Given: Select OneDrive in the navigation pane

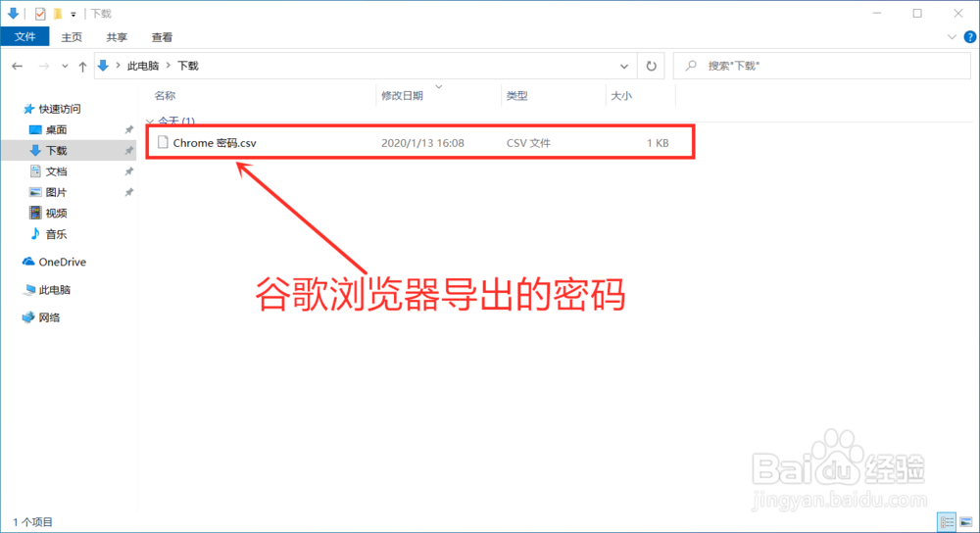Looking at the screenshot, I should pyautogui.click(x=62, y=262).
